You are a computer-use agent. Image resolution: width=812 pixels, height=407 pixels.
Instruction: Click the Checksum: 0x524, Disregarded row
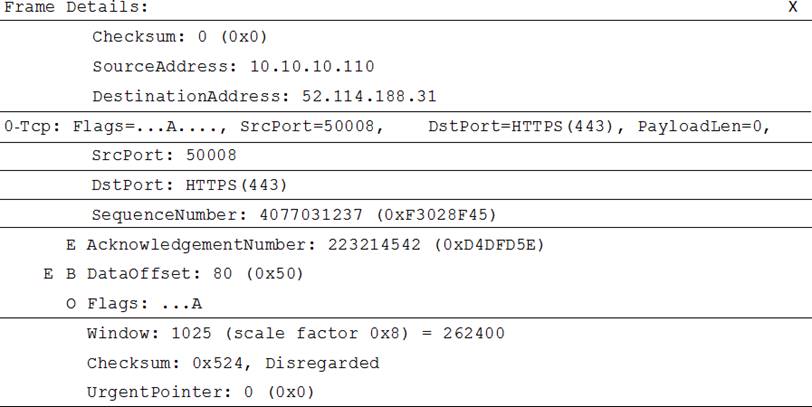pos(233,363)
